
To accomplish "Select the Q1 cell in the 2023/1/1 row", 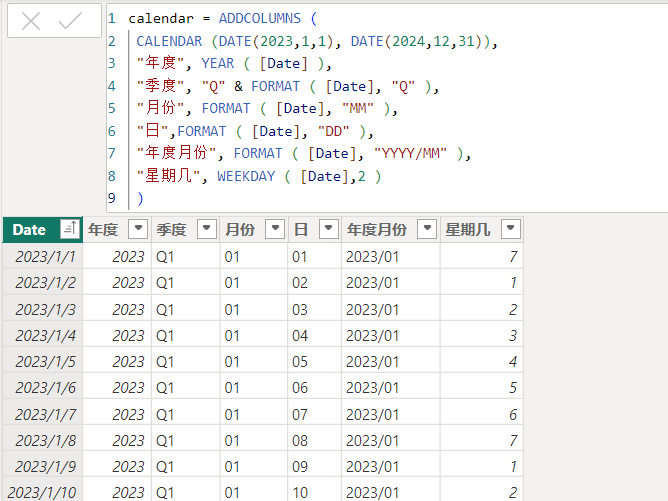I will click(186, 256).
